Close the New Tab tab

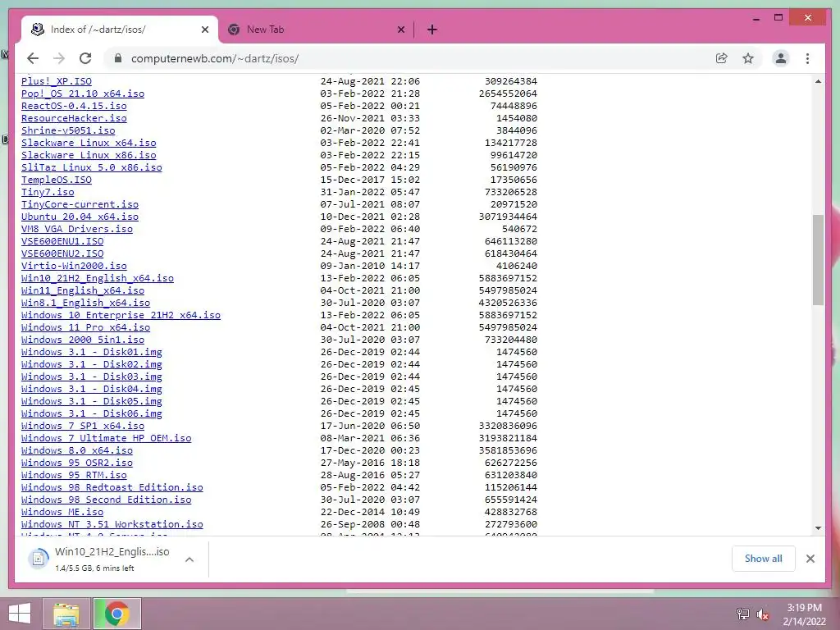400,30
